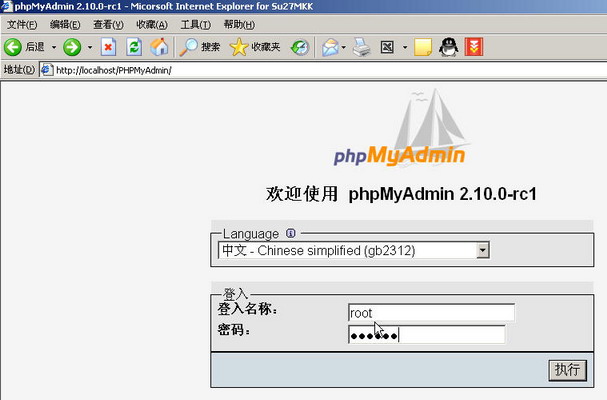The height and width of the screenshot is (400, 607).
Task: Refresh the page with green arrows icon
Action: (134, 47)
